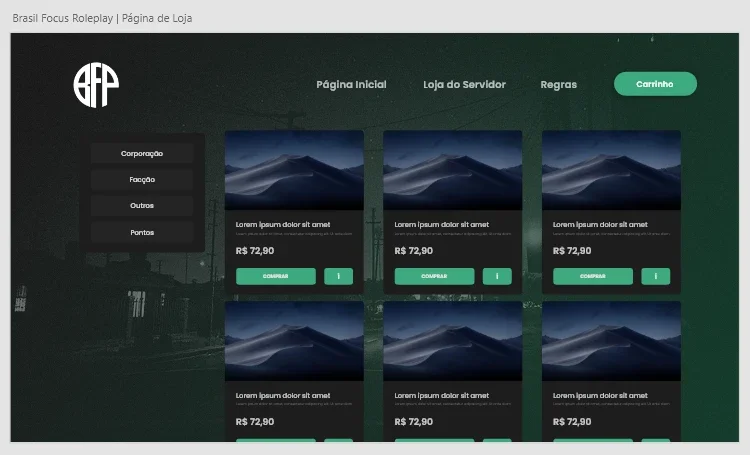Click info icon on right top-row card
The width and height of the screenshot is (750, 455).
[655, 276]
